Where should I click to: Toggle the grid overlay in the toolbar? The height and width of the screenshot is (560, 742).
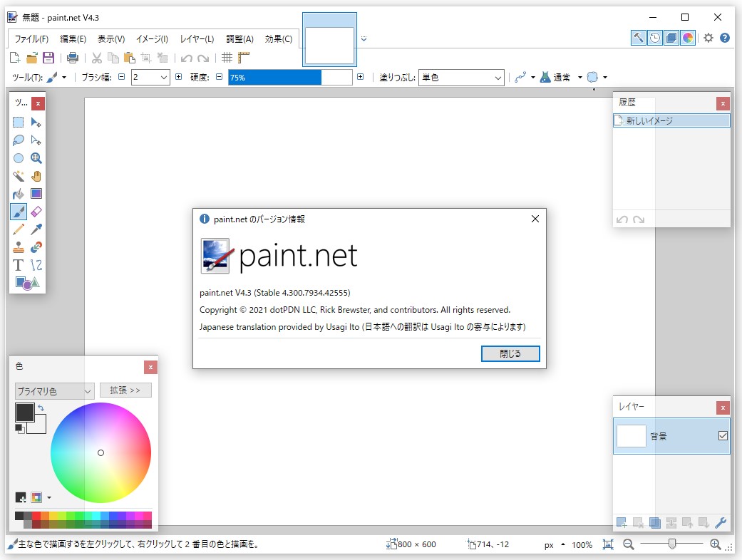pyautogui.click(x=227, y=58)
